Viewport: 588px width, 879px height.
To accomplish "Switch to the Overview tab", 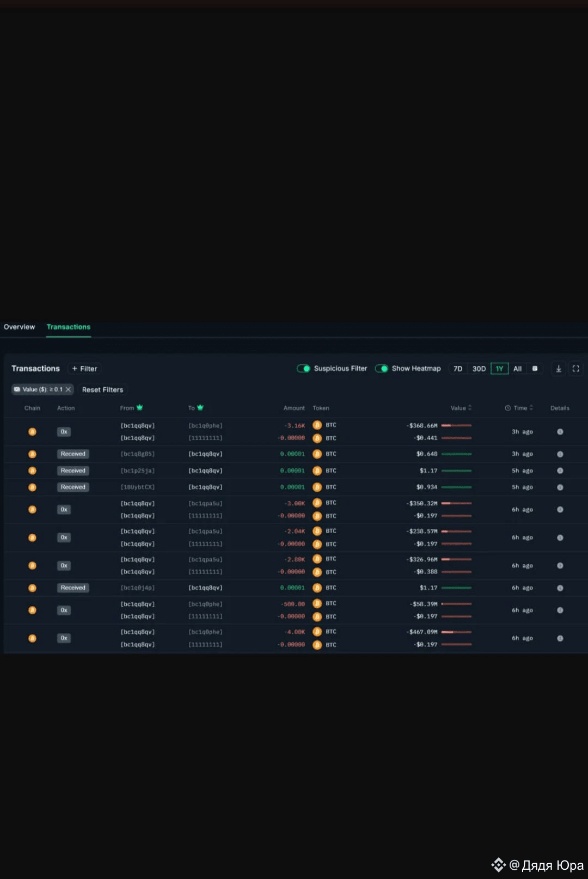I will [19, 327].
